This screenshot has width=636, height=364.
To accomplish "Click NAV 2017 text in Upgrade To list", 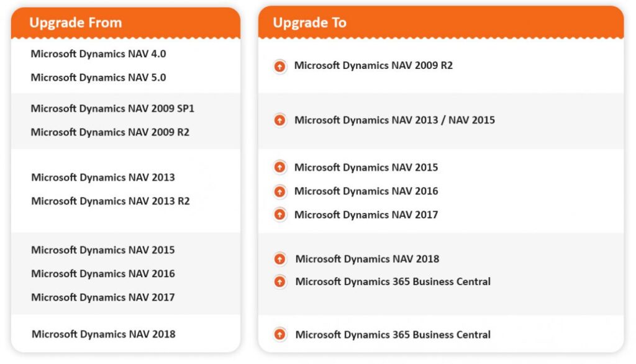I will 366,215.
